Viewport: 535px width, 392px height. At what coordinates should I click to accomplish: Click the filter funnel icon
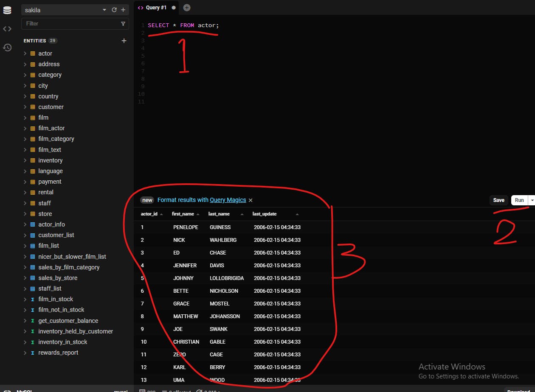123,24
